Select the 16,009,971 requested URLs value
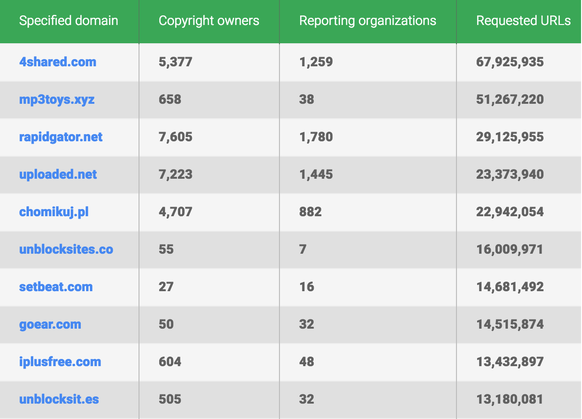This screenshot has height=419, width=582. coord(510,249)
